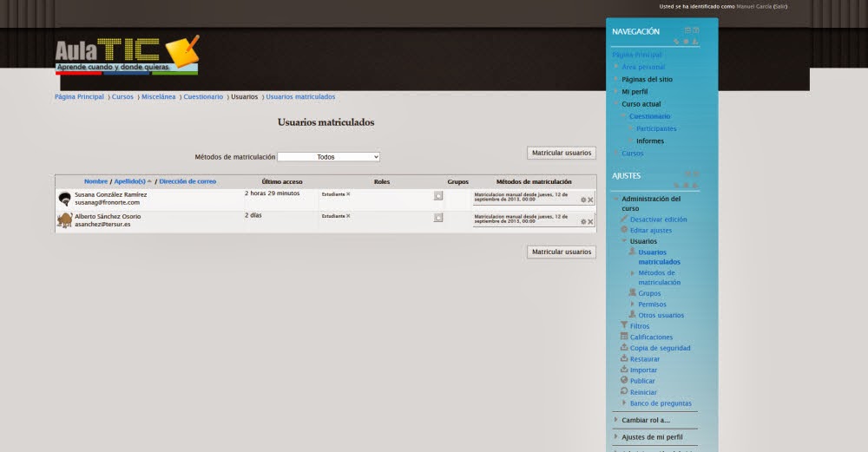Open Cuestionario in the navigation block

click(649, 116)
